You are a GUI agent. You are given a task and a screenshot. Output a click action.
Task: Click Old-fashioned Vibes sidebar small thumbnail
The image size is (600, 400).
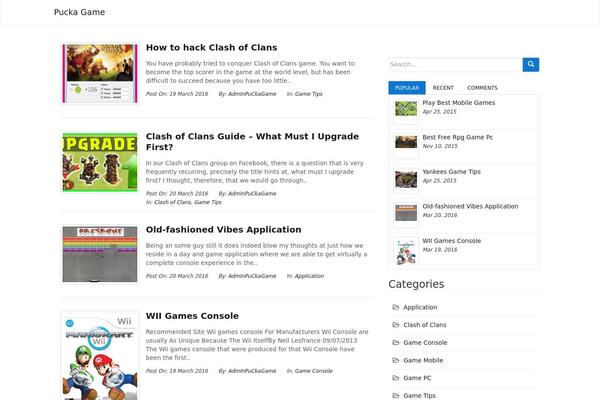(406, 213)
